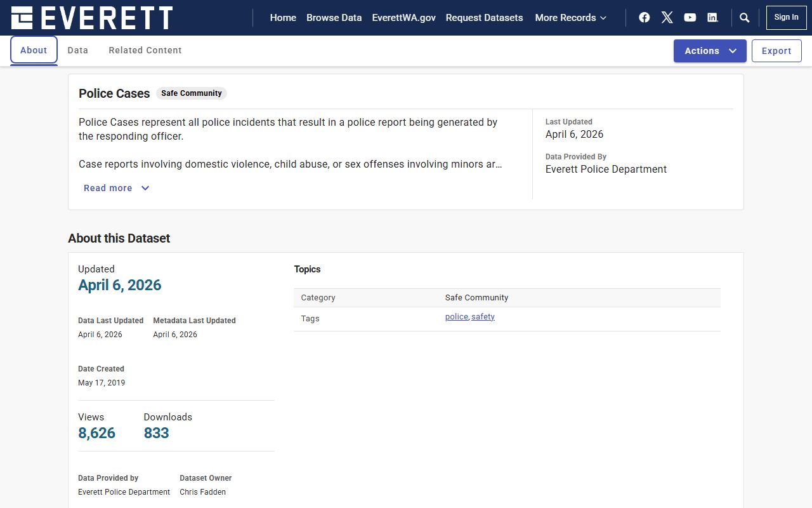This screenshot has height=508, width=812.
Task: Open Everett's X (Twitter) icon
Action: [x=667, y=18]
